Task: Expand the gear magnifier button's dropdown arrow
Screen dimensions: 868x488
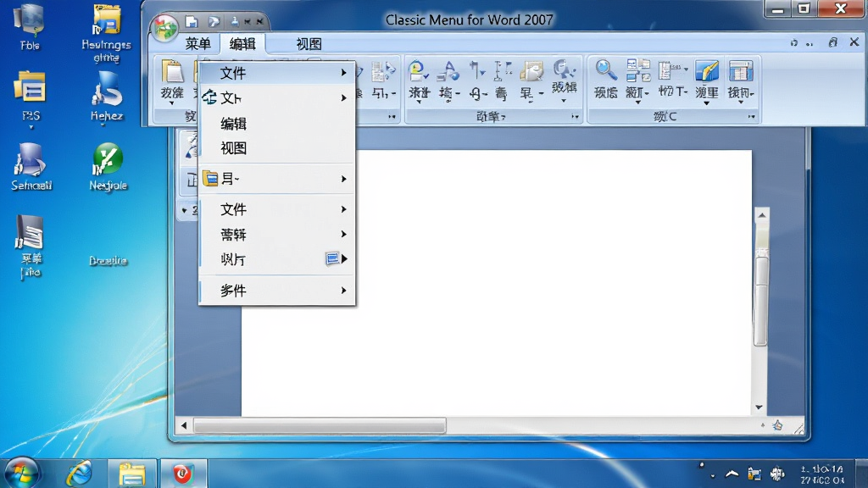Action: [564, 102]
